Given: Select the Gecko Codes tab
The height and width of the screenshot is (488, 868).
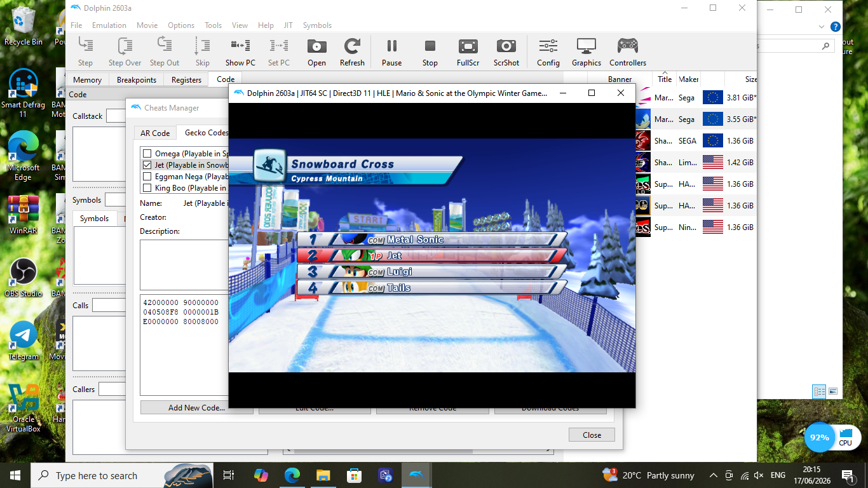Looking at the screenshot, I should click(x=206, y=132).
